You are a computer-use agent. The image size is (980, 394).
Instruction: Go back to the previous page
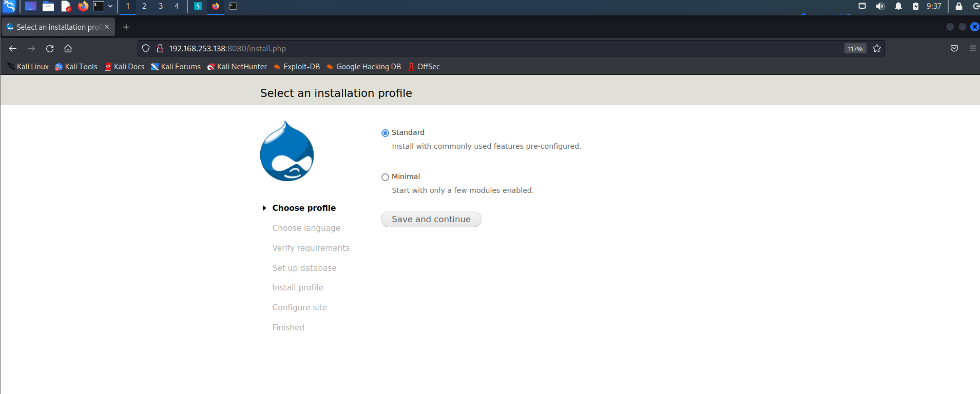coord(13,48)
